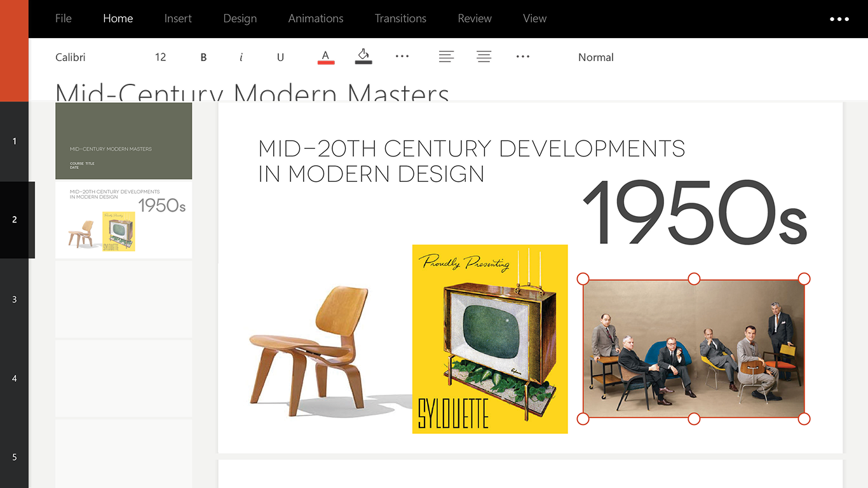Choose the red font color button

[x=326, y=57]
